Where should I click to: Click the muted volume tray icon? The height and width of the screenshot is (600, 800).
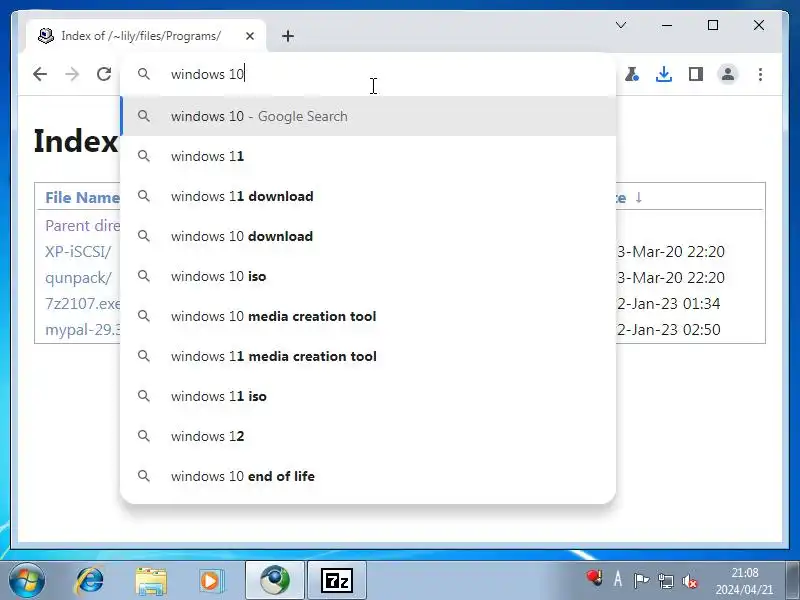click(690, 581)
